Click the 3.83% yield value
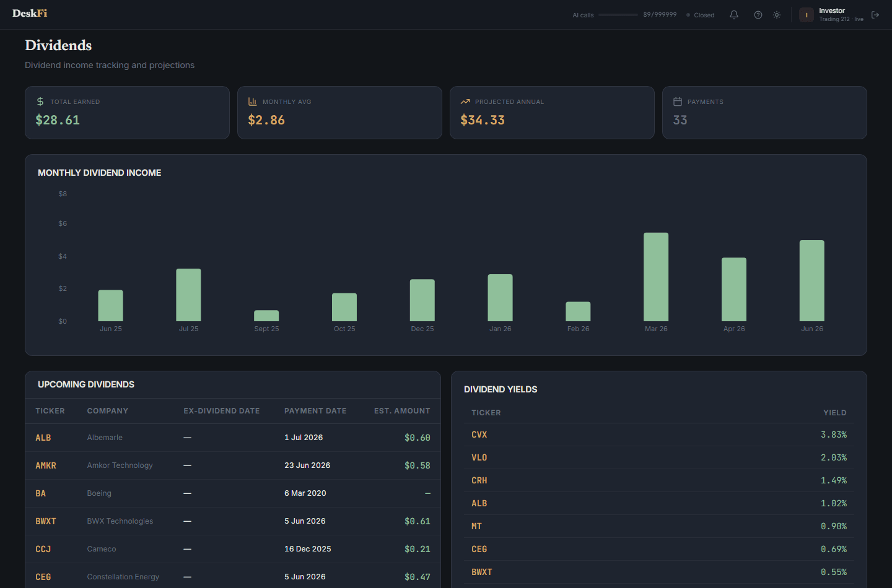Viewport: 892px width, 588px height. tap(834, 435)
